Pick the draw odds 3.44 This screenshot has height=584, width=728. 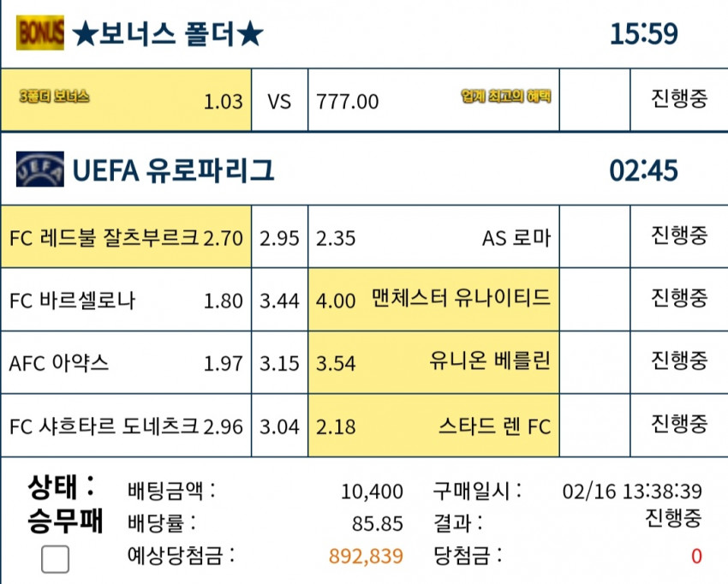(x=279, y=300)
